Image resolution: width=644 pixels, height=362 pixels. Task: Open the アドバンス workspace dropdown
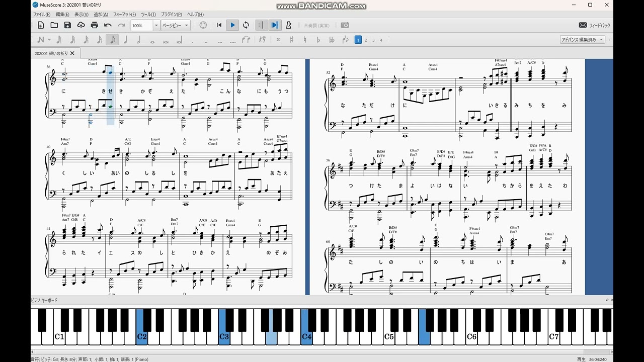click(583, 40)
